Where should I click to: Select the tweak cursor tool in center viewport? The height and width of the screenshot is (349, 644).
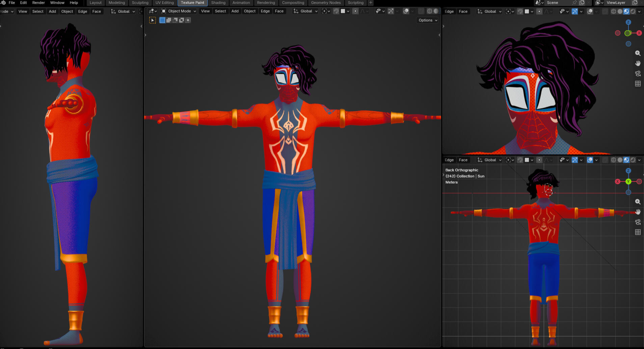[153, 20]
